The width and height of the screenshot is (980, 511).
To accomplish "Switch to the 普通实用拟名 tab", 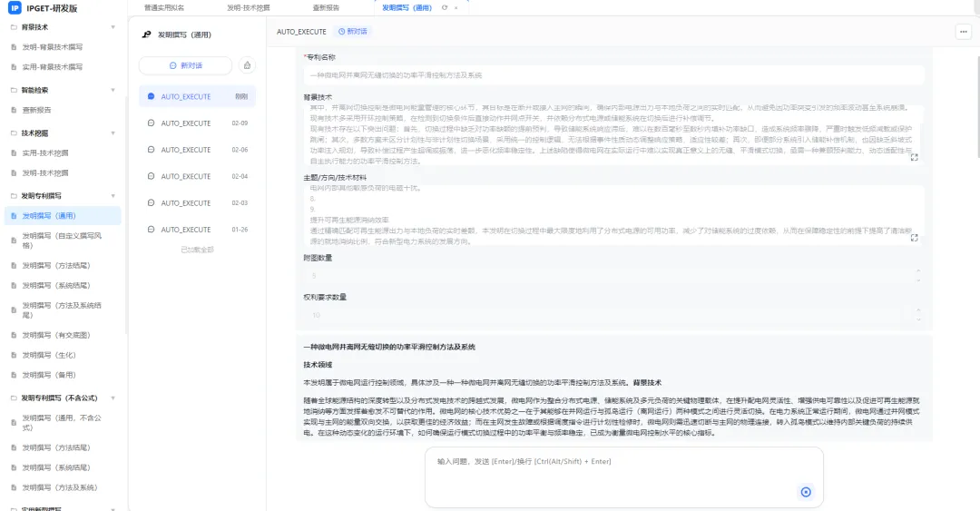I will pyautogui.click(x=163, y=8).
